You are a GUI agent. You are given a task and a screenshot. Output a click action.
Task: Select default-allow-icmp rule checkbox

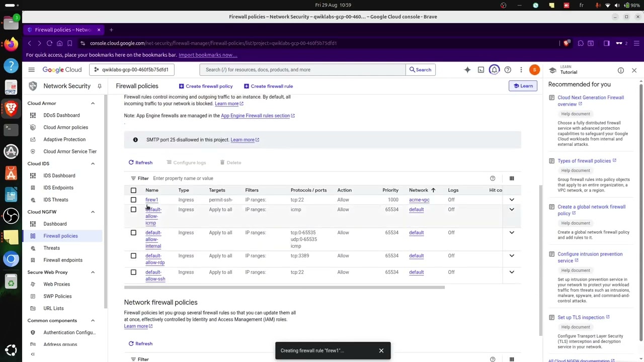point(133,210)
